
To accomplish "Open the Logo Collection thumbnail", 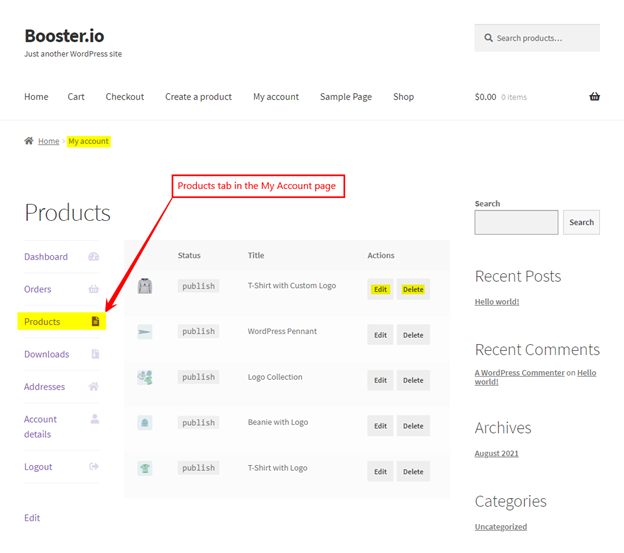I will pyautogui.click(x=145, y=377).
